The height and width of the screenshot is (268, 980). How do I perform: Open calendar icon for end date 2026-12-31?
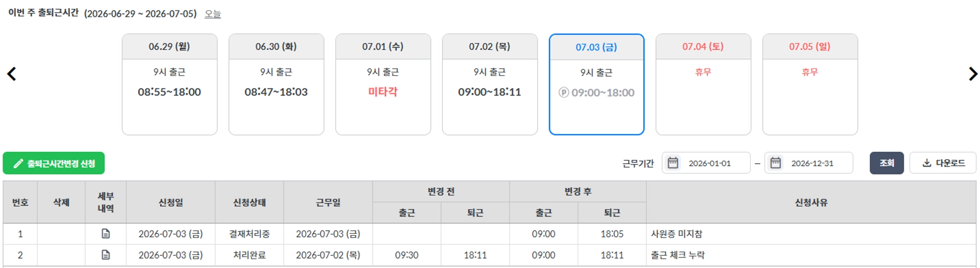pos(775,163)
